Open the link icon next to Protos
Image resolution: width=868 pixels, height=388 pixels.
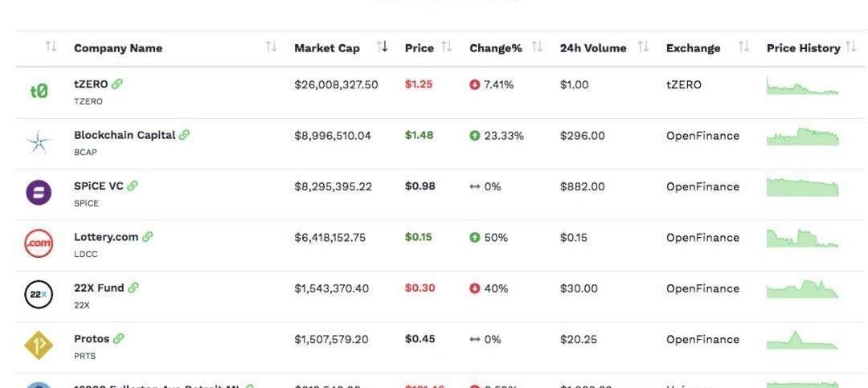click(x=118, y=339)
